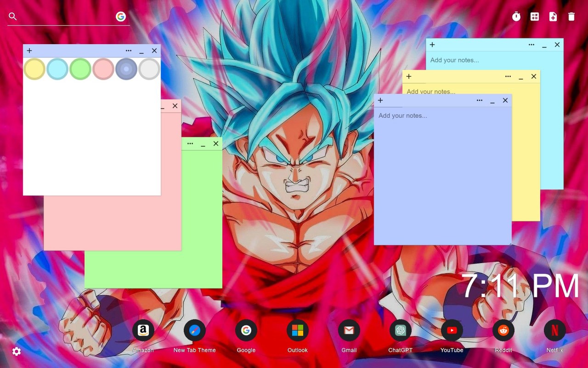Open settings gear icon
The width and height of the screenshot is (588, 368).
(x=17, y=351)
